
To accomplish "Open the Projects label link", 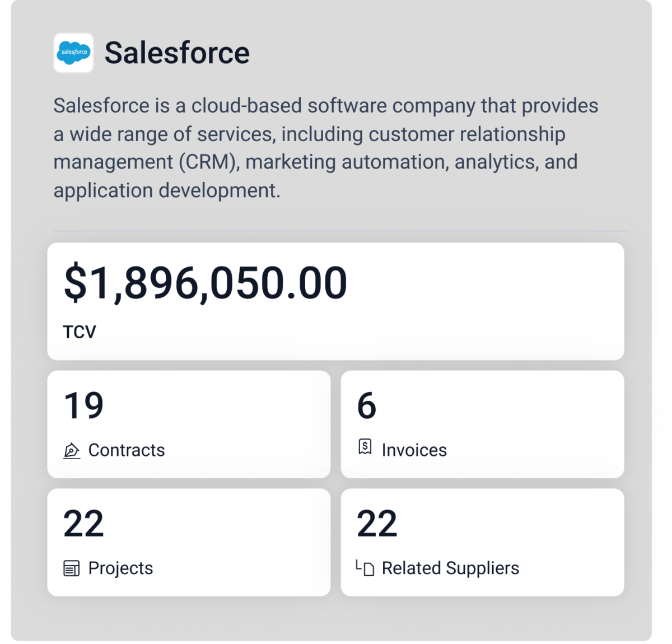I will coord(120,568).
